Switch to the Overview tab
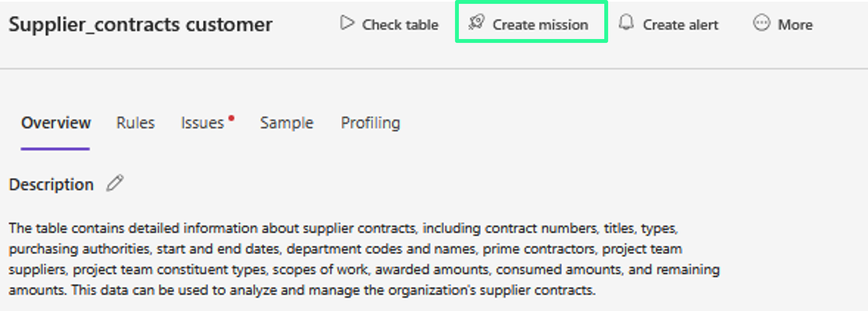868x311 pixels. (x=56, y=123)
